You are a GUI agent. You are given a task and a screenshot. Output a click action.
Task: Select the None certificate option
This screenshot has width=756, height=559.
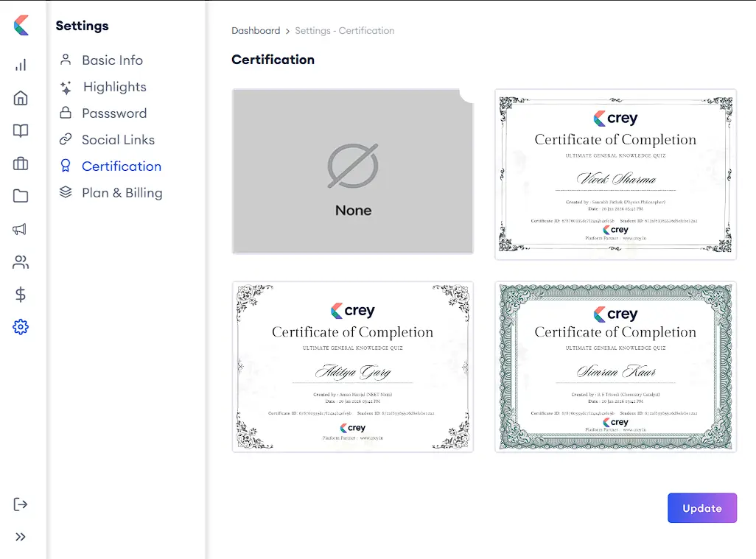[353, 172]
